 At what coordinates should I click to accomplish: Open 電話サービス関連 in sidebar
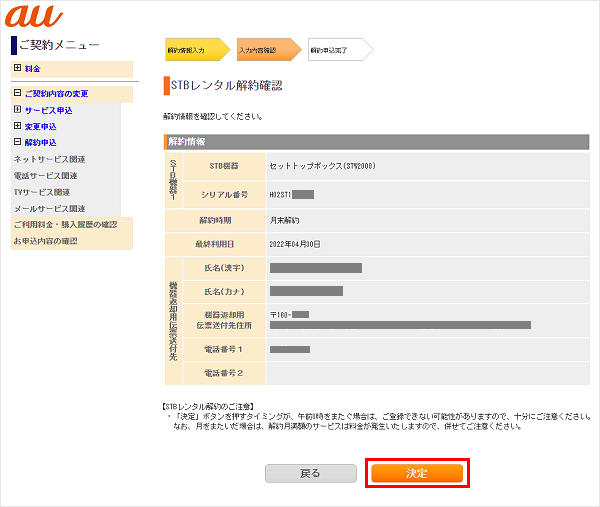48,175
